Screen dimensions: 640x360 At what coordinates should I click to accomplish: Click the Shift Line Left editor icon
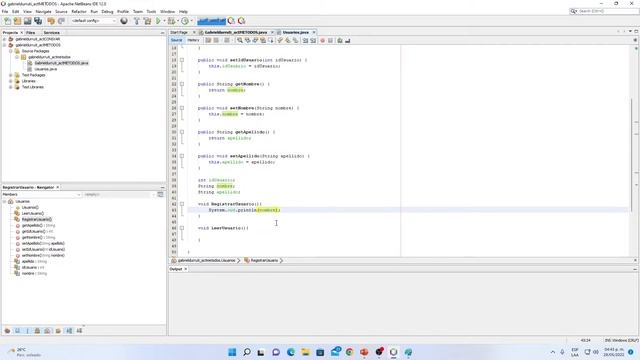pyautogui.click(x=305, y=40)
